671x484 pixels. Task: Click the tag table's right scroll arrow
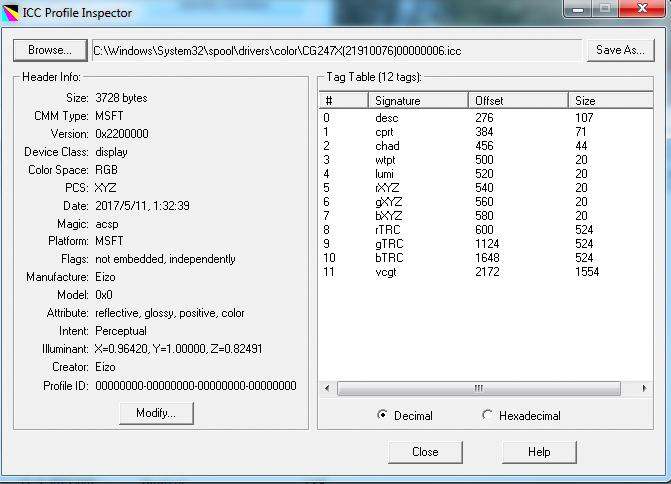[x=644, y=389]
